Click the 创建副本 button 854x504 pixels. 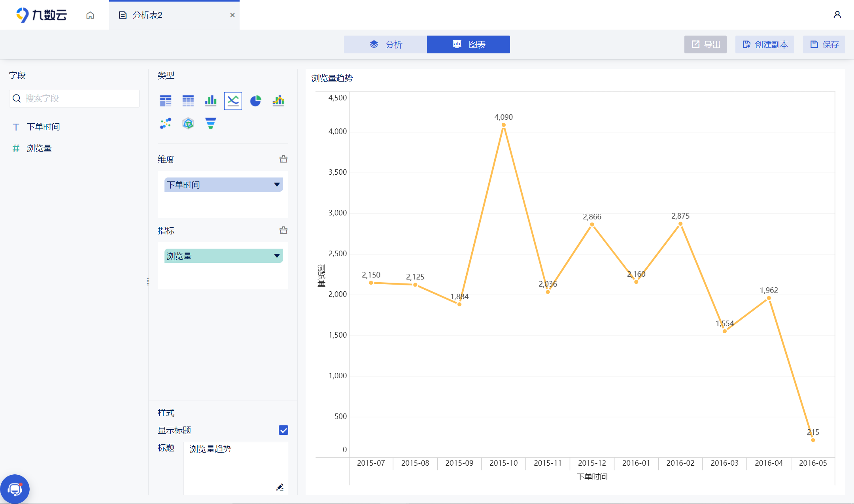coord(765,44)
